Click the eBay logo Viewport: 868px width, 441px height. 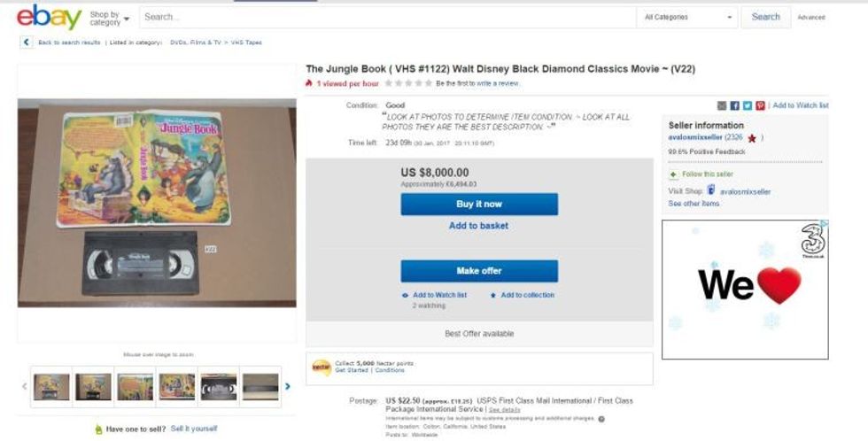49,17
